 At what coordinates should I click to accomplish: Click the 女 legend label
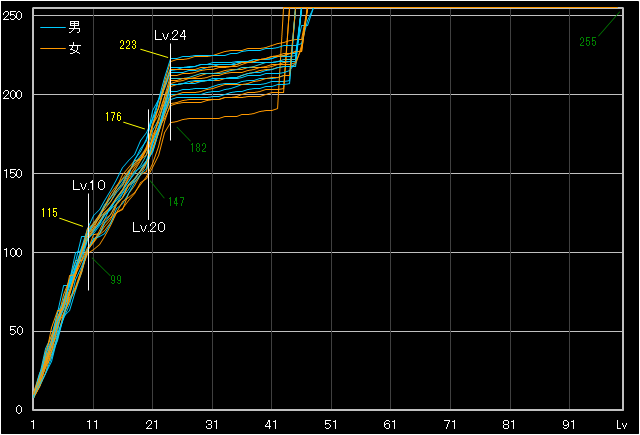pos(74,49)
